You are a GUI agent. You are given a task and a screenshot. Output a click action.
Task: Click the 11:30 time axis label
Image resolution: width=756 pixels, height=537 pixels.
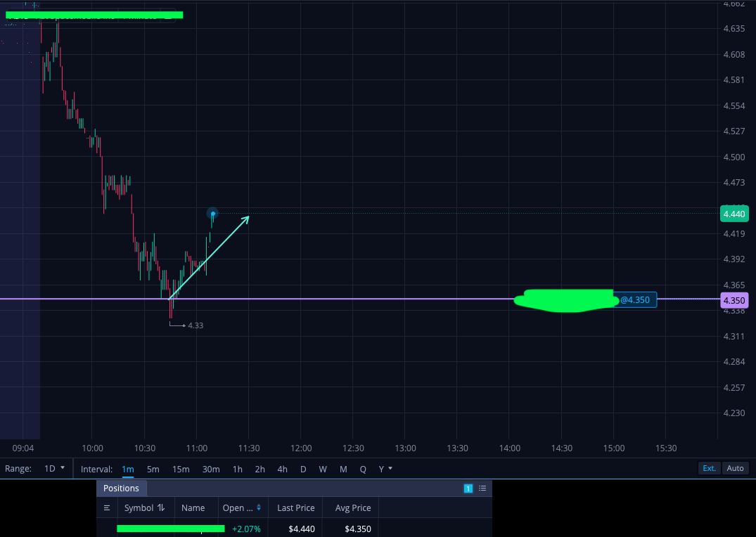pyautogui.click(x=249, y=448)
